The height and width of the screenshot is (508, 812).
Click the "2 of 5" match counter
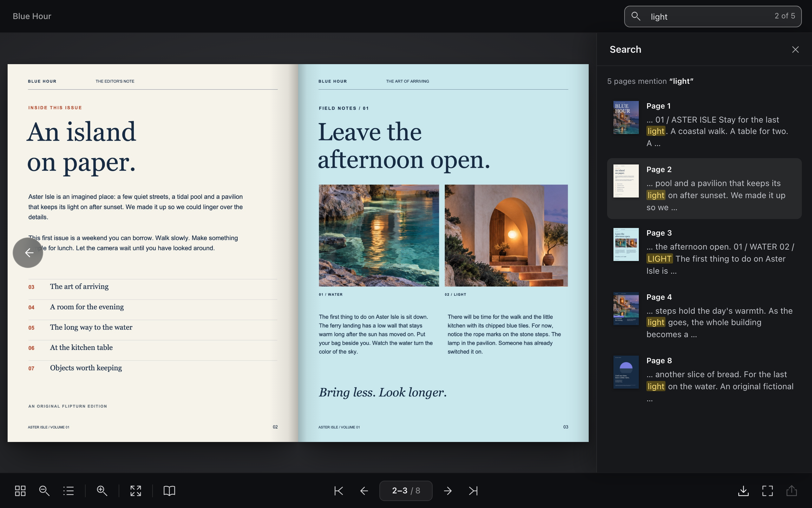[784, 16]
